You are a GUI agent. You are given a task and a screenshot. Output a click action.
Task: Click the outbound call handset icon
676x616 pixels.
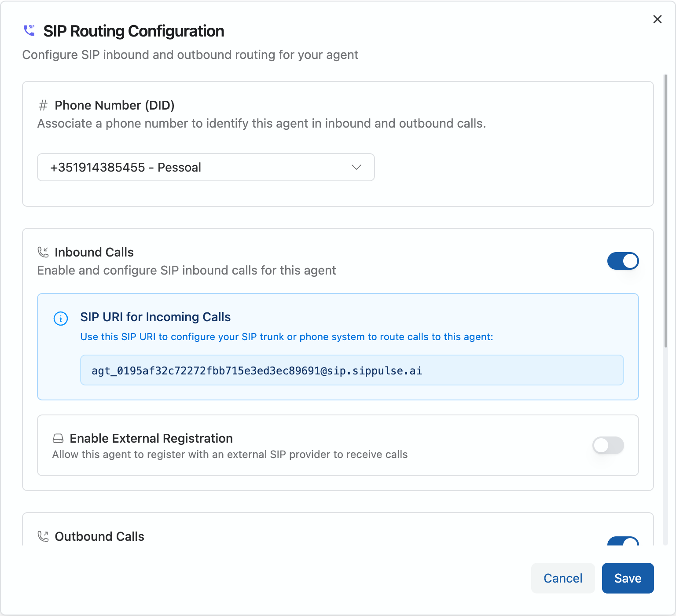coord(43,536)
